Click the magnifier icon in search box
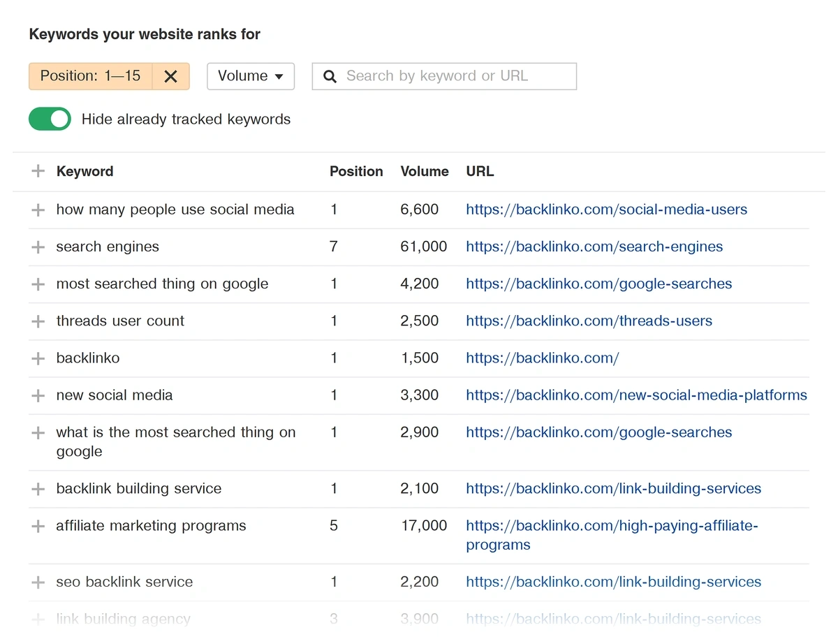 330,76
